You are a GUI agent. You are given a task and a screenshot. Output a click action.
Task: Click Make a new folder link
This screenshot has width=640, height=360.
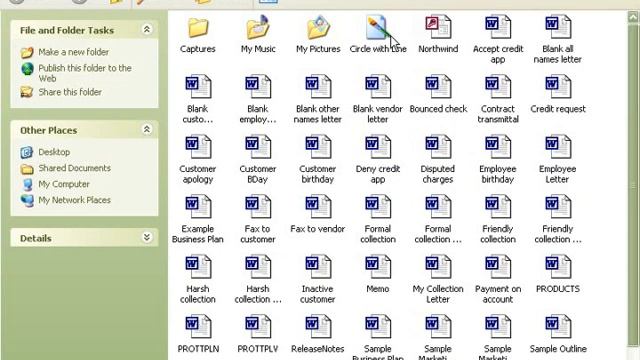tap(73, 52)
